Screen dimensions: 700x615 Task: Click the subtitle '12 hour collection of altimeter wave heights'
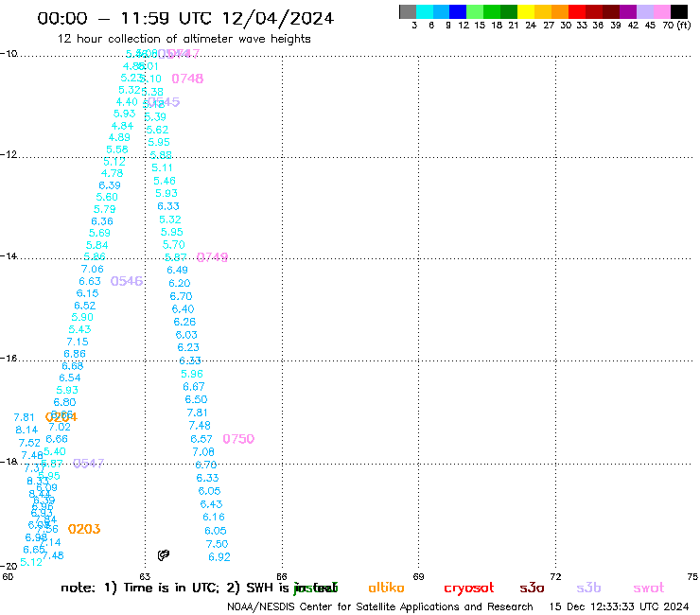pyautogui.click(x=184, y=39)
